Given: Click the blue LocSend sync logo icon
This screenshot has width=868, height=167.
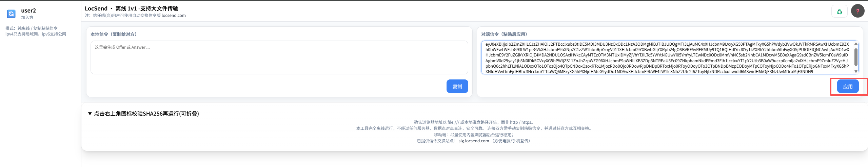Looking at the screenshot, I should [11, 14].
